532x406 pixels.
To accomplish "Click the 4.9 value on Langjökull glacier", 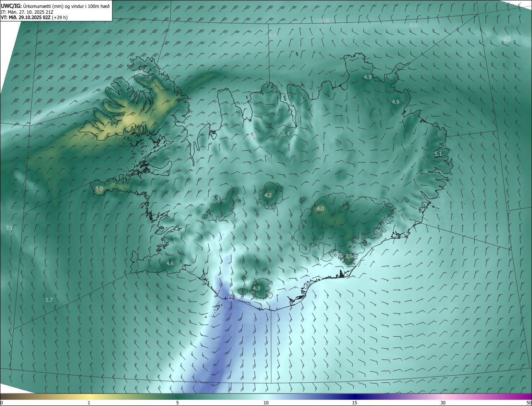I will click(x=215, y=198).
